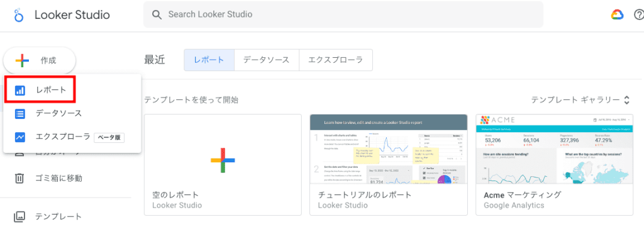Open the help question mark icon

coord(639,14)
